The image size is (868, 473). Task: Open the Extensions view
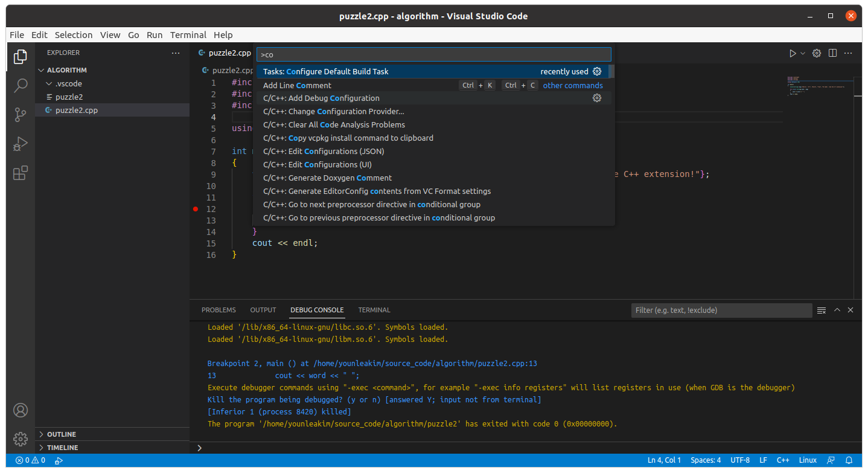tap(21, 173)
